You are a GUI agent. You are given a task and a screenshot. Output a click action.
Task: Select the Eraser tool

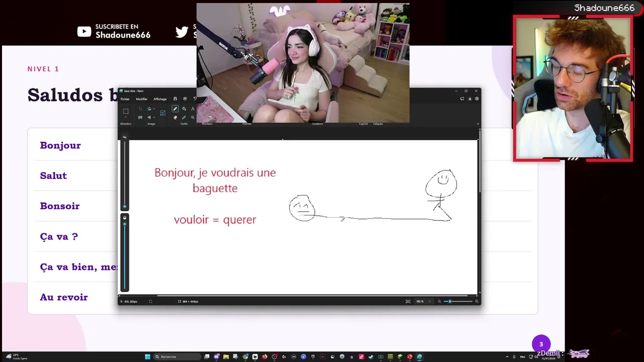click(x=175, y=118)
